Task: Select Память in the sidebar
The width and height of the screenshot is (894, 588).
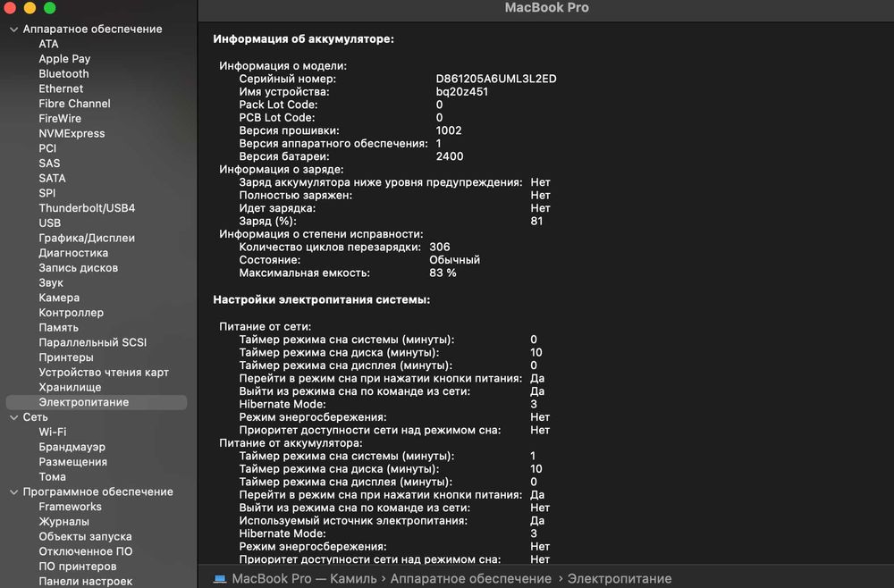Action: (x=58, y=328)
